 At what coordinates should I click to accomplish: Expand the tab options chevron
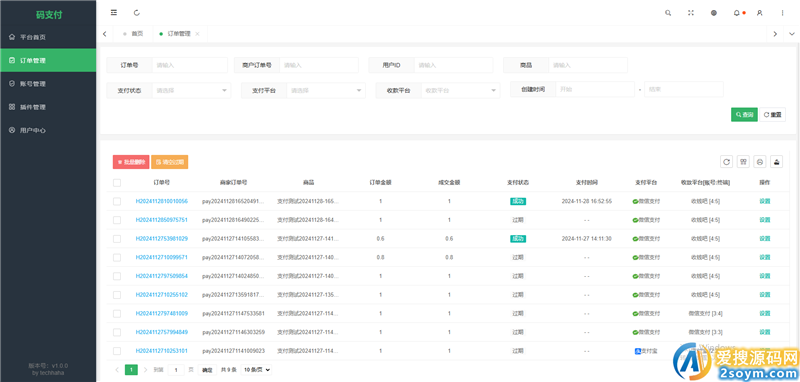pyautogui.click(x=791, y=34)
